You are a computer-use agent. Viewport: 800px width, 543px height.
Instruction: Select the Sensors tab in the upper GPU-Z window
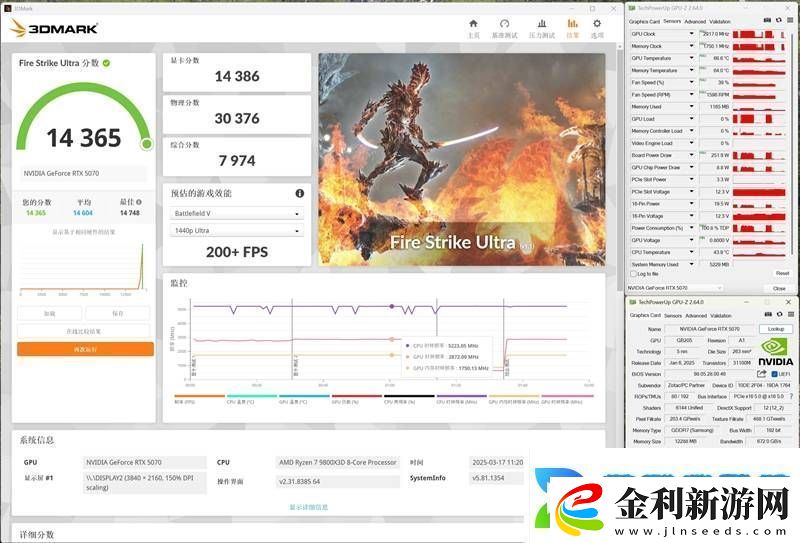tap(672, 21)
